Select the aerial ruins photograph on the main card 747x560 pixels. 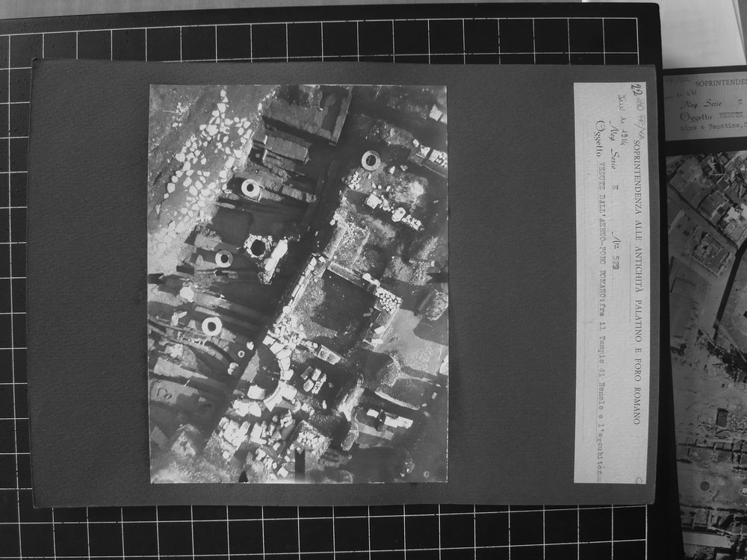point(298,284)
